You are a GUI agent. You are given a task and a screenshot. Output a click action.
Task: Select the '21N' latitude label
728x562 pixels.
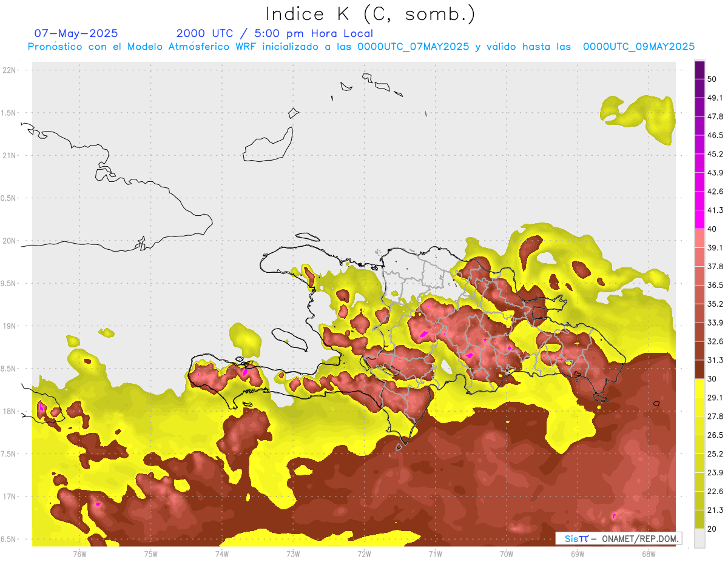[9, 155]
